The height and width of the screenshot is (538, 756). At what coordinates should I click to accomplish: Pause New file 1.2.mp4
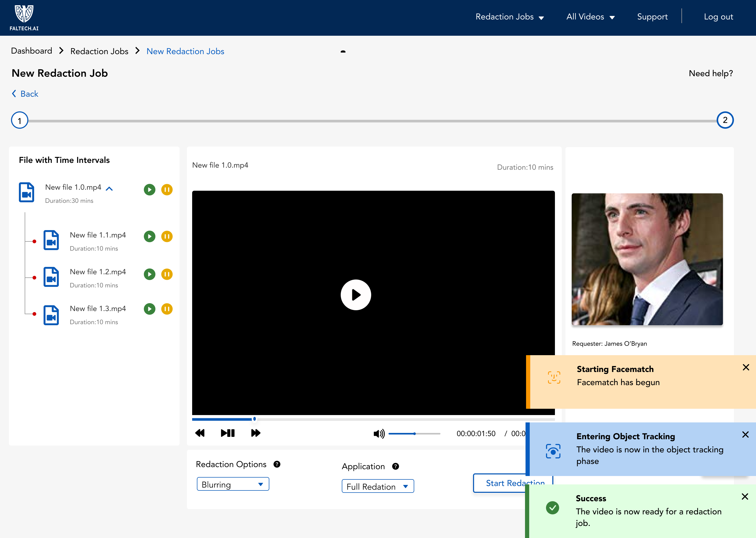(167, 274)
